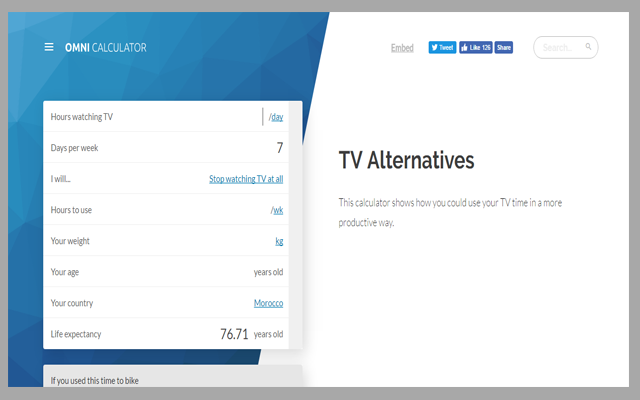640x400 pixels.
Task: Open the Embed link
Action: click(x=402, y=47)
